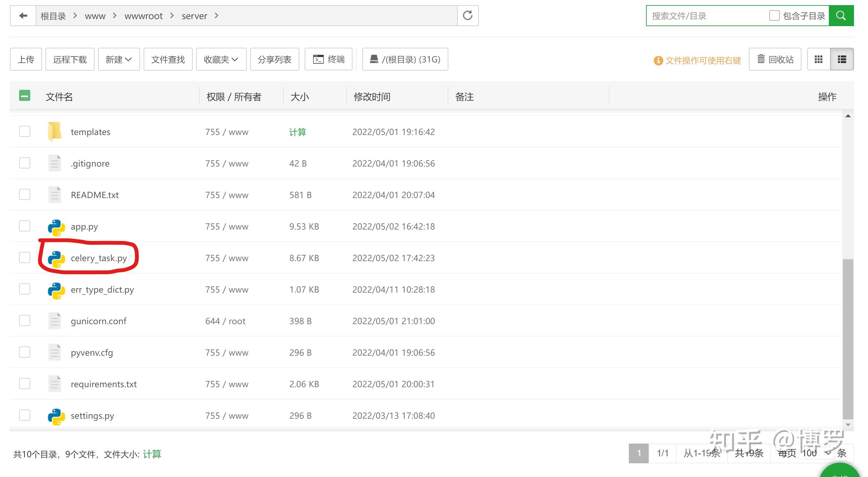This screenshot has width=868, height=477.
Task: Toggle the select-all checkbox in header
Action: point(24,96)
